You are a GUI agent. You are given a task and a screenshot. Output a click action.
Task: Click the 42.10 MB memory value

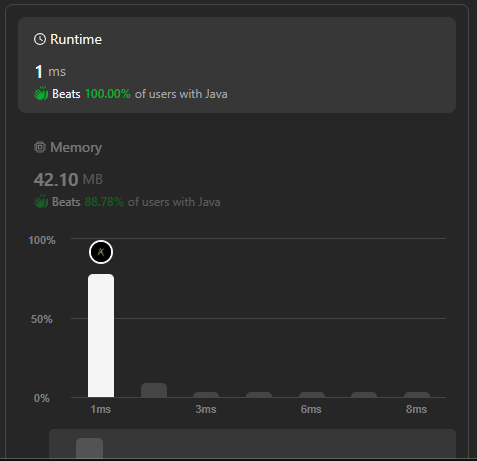point(68,179)
